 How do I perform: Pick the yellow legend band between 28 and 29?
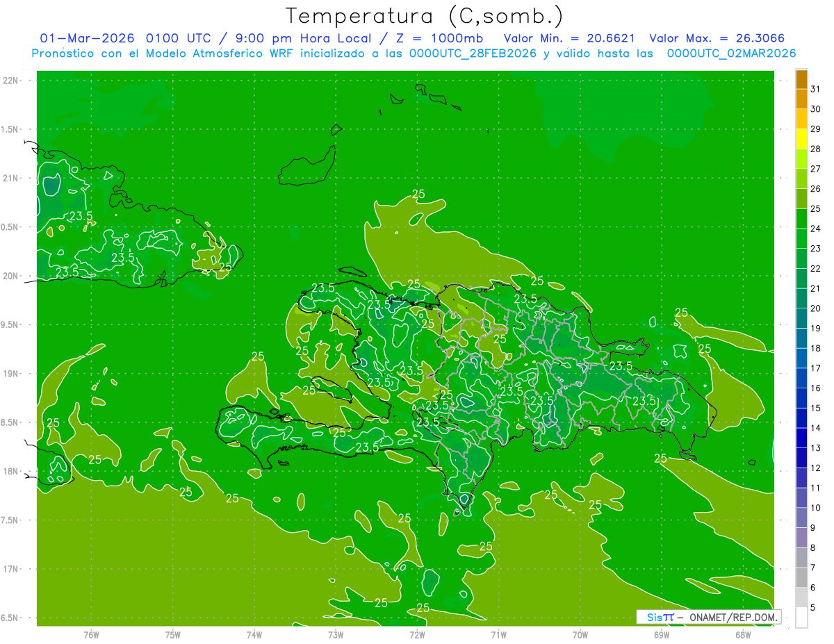pos(801,139)
